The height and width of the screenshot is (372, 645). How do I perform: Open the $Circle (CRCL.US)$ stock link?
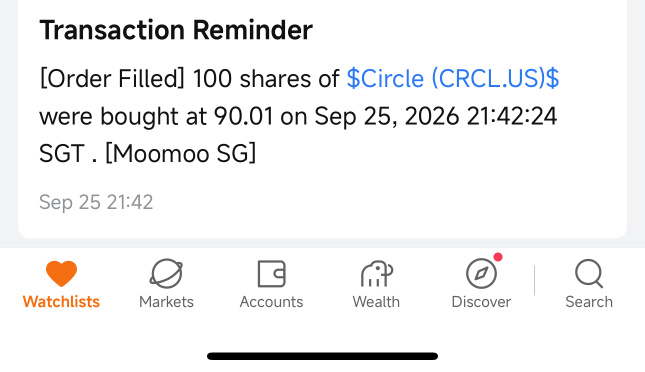[x=453, y=79]
